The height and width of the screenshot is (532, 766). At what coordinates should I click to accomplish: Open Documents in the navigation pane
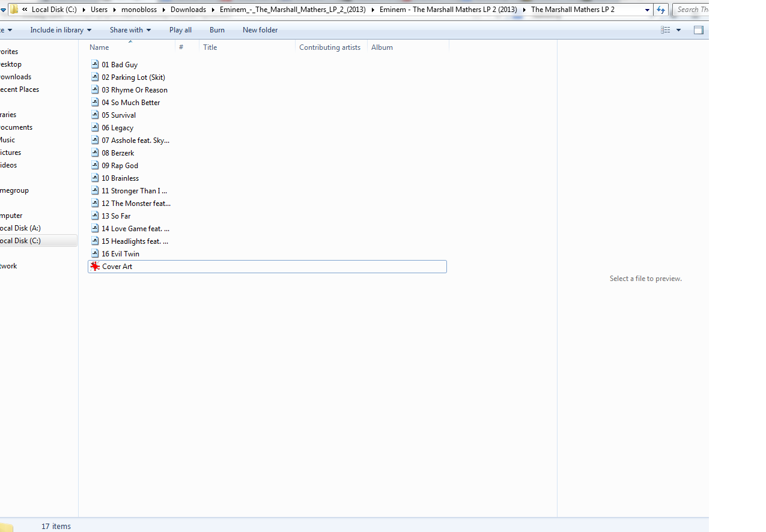(16, 127)
